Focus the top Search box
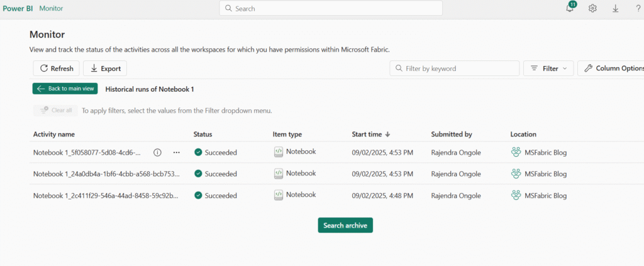The height and width of the screenshot is (266, 644). [x=331, y=8]
